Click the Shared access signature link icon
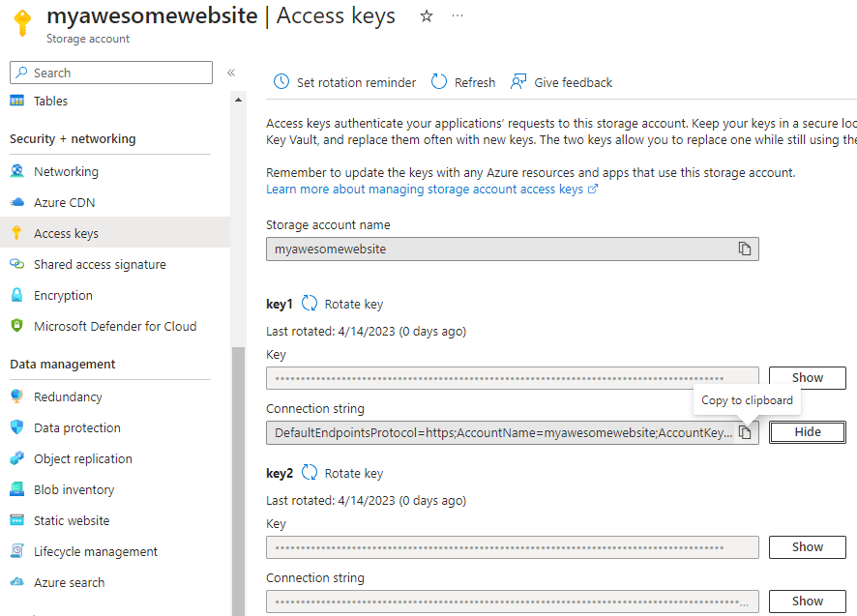857x616 pixels. tap(17, 265)
